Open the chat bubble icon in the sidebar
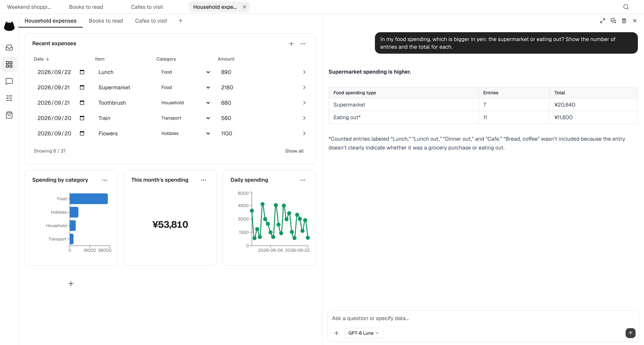 9,81
